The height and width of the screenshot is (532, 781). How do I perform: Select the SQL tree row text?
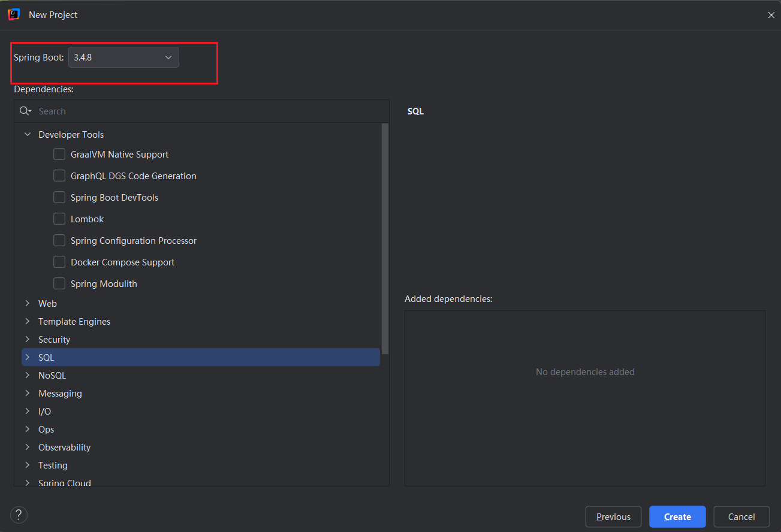46,357
